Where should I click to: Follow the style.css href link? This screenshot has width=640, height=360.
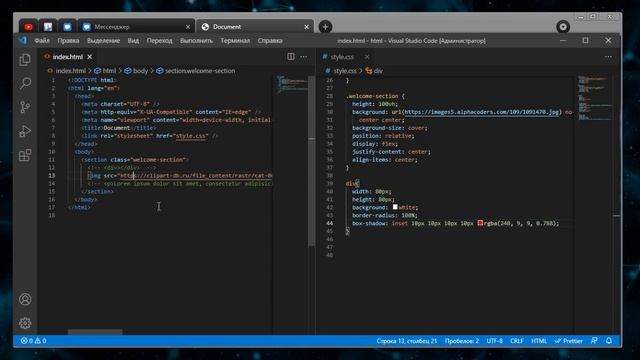point(190,136)
